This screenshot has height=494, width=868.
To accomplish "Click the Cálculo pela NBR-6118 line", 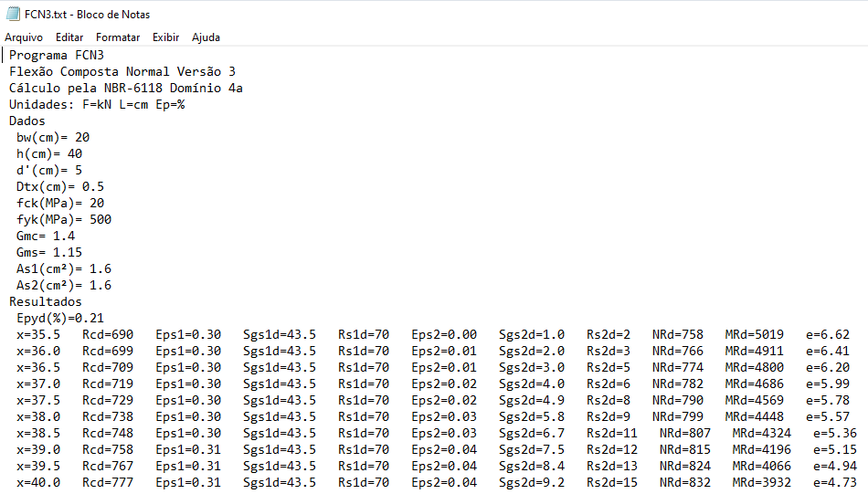I will tap(126, 88).
